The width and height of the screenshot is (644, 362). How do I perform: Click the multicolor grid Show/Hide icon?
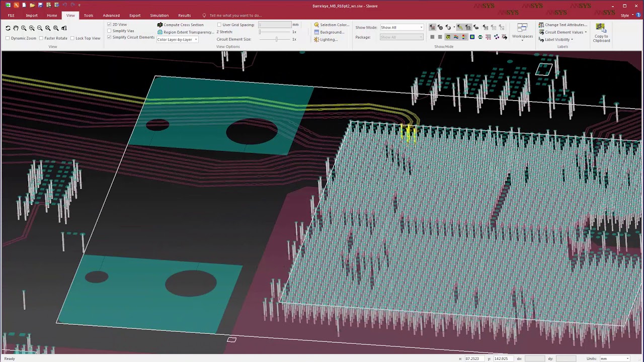pos(464,37)
